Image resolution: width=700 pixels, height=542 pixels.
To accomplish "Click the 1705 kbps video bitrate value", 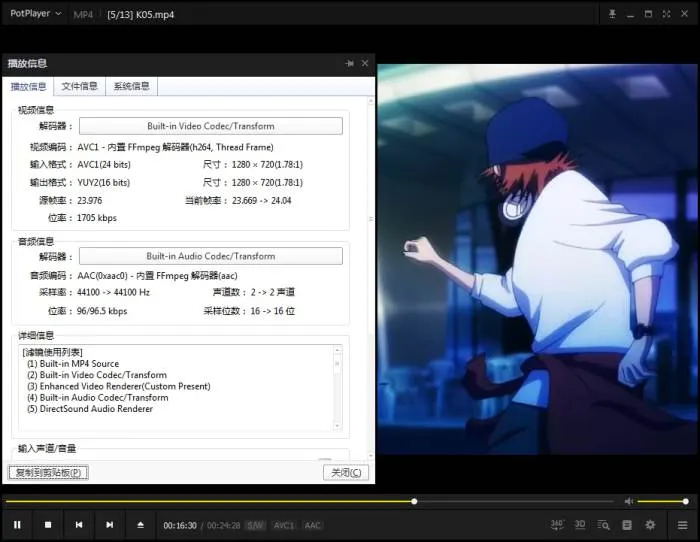I will [x=97, y=218].
